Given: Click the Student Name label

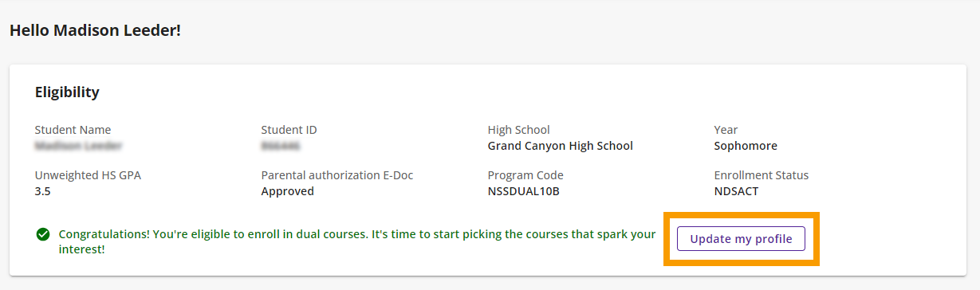Looking at the screenshot, I should coord(73,130).
